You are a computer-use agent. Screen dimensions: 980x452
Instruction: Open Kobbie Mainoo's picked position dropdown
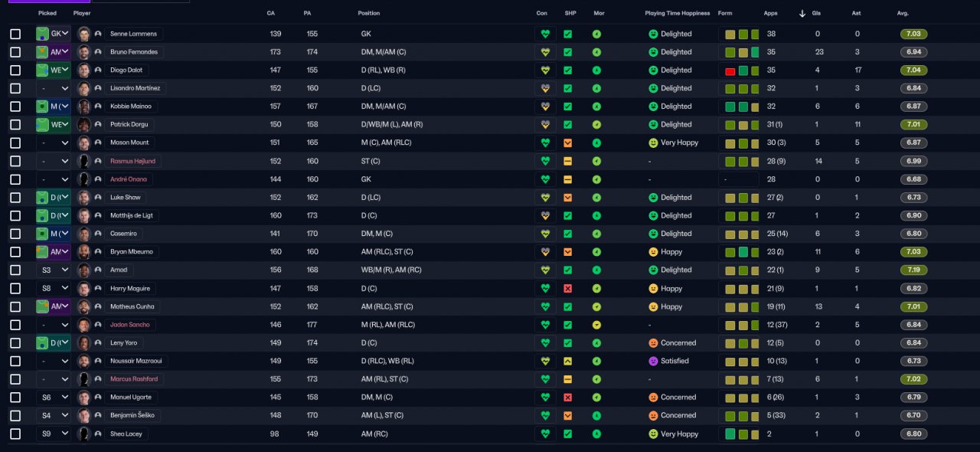click(54, 106)
